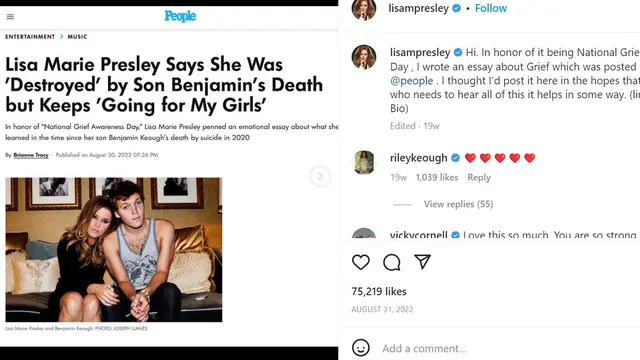Click the People logo

tap(180, 16)
